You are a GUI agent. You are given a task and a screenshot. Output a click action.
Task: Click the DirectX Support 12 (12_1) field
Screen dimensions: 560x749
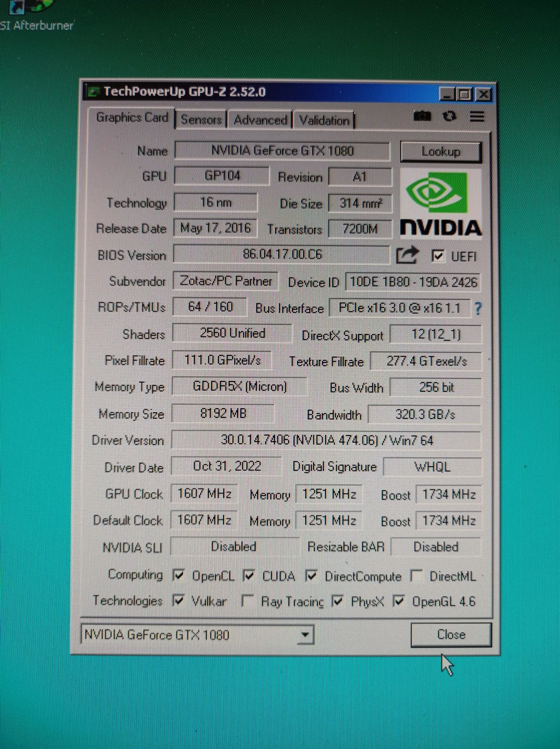point(436,334)
